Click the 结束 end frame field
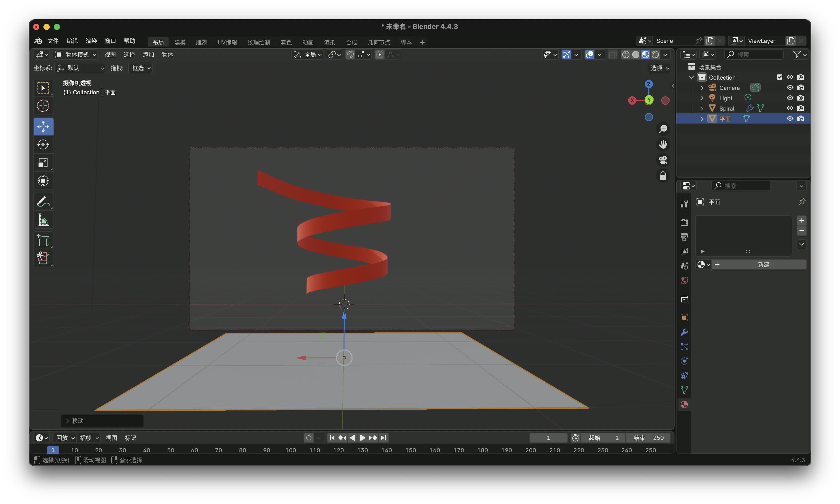The width and height of the screenshot is (840, 504). click(648, 438)
